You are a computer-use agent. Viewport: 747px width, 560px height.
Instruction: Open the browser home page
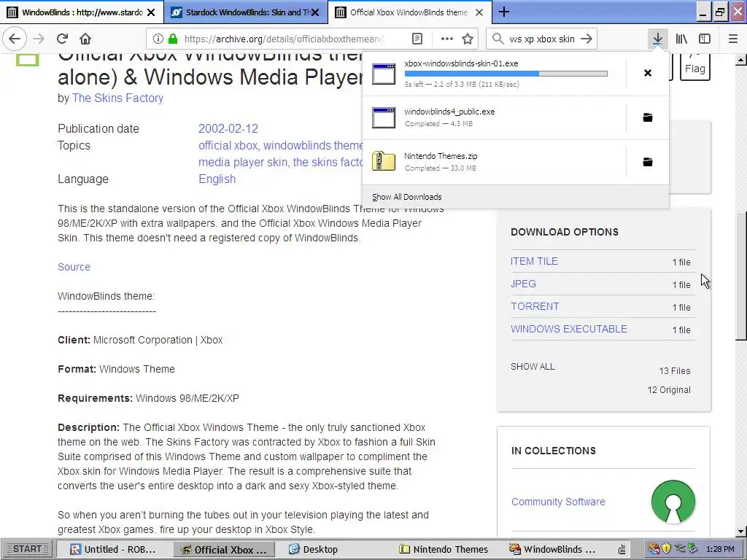point(85,39)
